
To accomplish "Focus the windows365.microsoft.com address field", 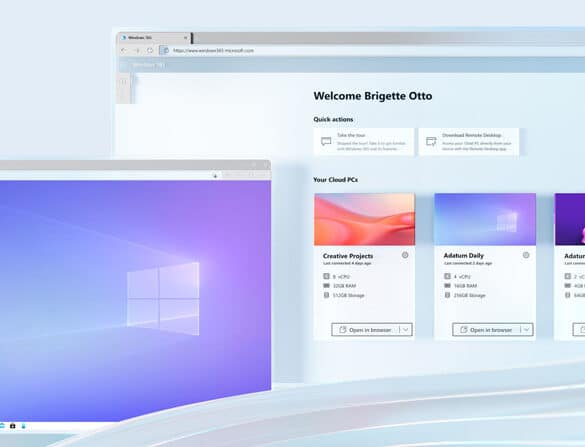I will [x=213, y=50].
